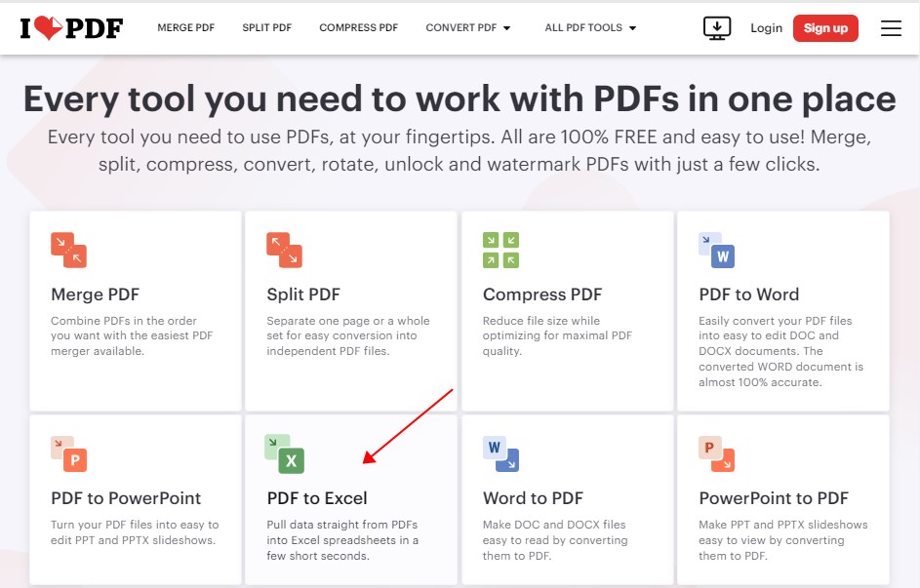Image resolution: width=920 pixels, height=588 pixels.
Task: Open Merge PDF in navigation bar
Action: point(186,27)
